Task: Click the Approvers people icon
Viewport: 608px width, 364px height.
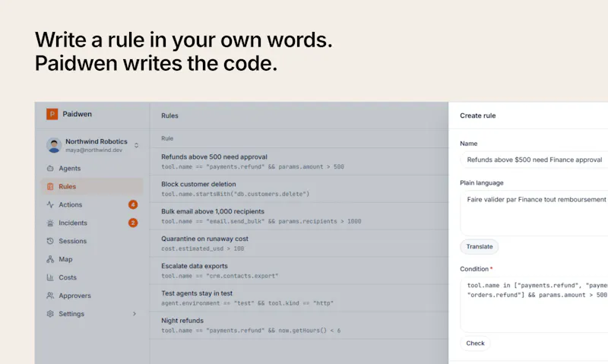Action: coord(50,296)
